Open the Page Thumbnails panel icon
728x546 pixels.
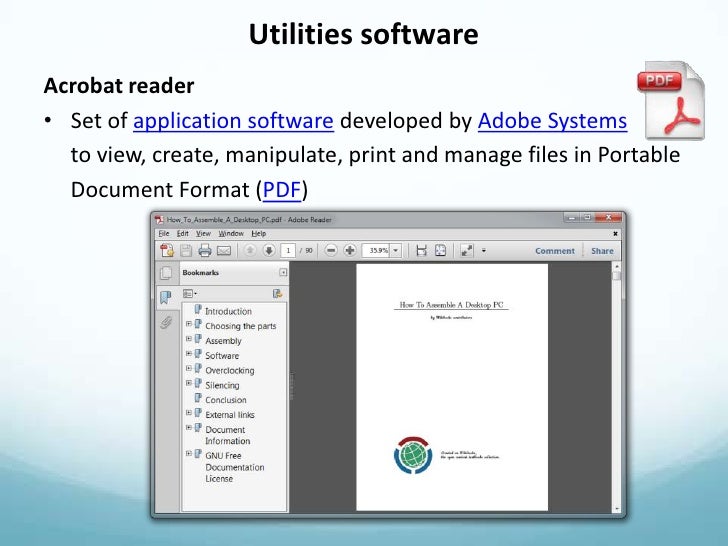[x=166, y=273]
